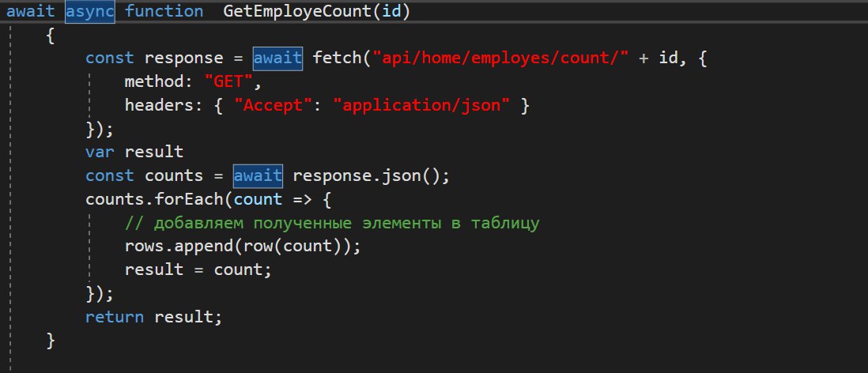Click the id parameter in the signature
This screenshot has width=868, height=373.
click(391, 12)
